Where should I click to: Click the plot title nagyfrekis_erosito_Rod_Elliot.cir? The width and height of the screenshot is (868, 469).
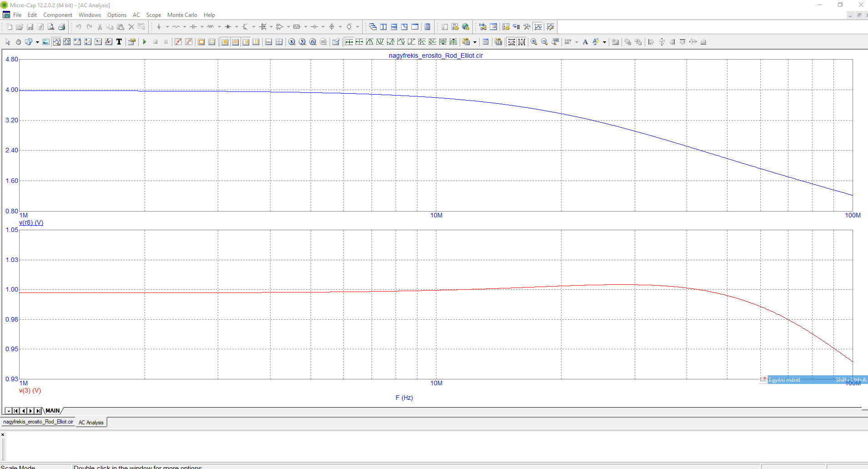click(x=436, y=55)
